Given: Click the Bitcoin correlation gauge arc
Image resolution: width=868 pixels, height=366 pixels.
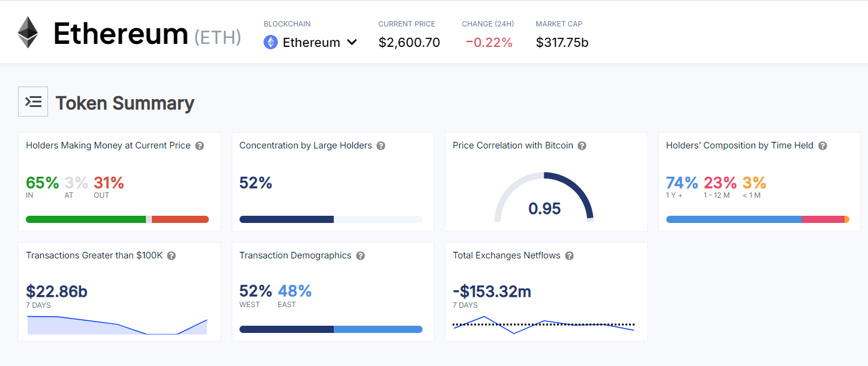Looking at the screenshot, I should click(544, 197).
